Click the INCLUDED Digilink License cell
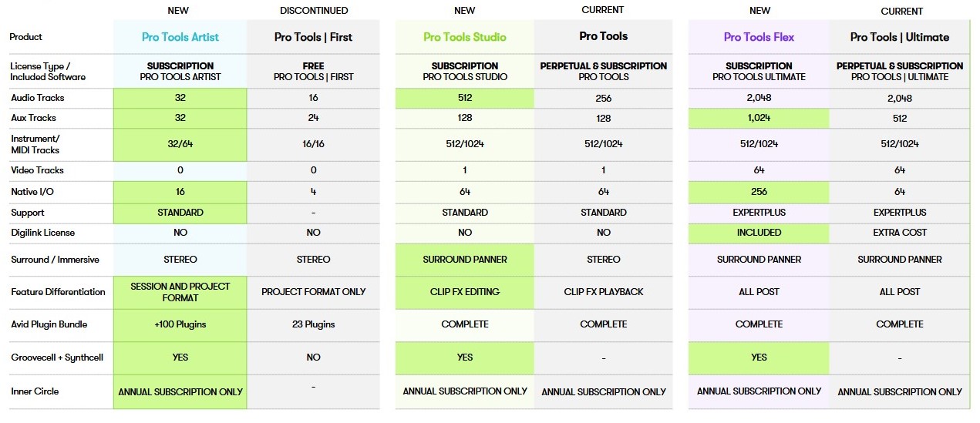This screenshot has height=423, width=980. tap(759, 233)
